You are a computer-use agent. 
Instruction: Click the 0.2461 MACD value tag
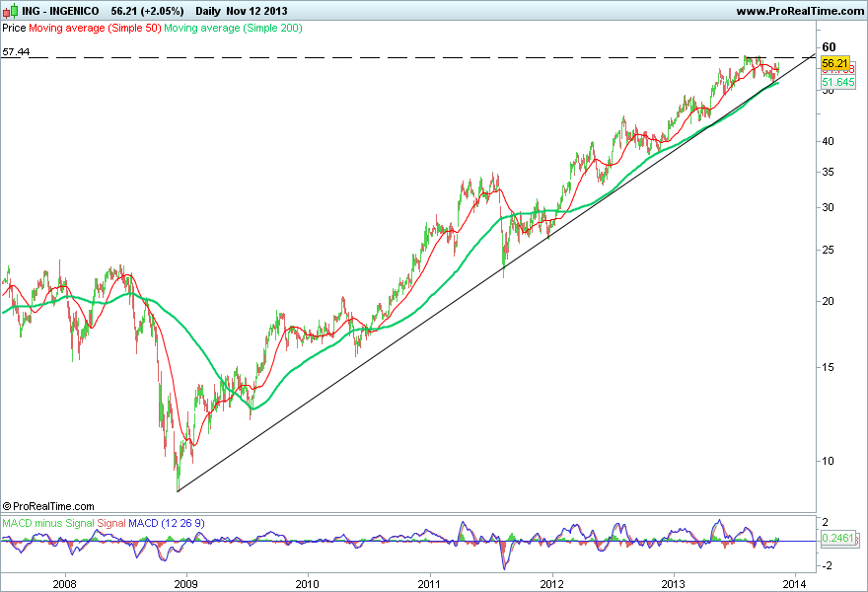coord(838,538)
